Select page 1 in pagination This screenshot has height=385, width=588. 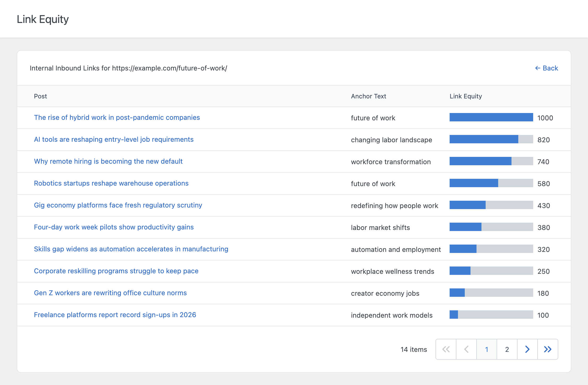(x=487, y=349)
